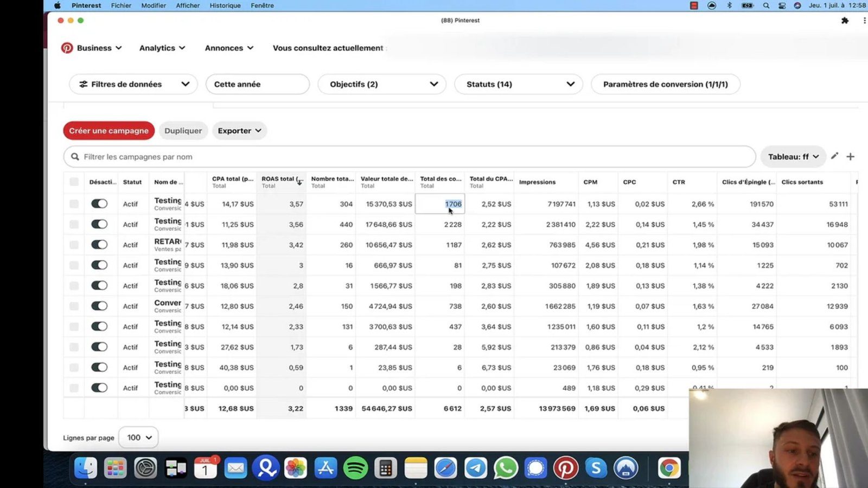Click the total 54 646,27 $US in summary row
The width and height of the screenshot is (868, 488).
click(x=387, y=408)
